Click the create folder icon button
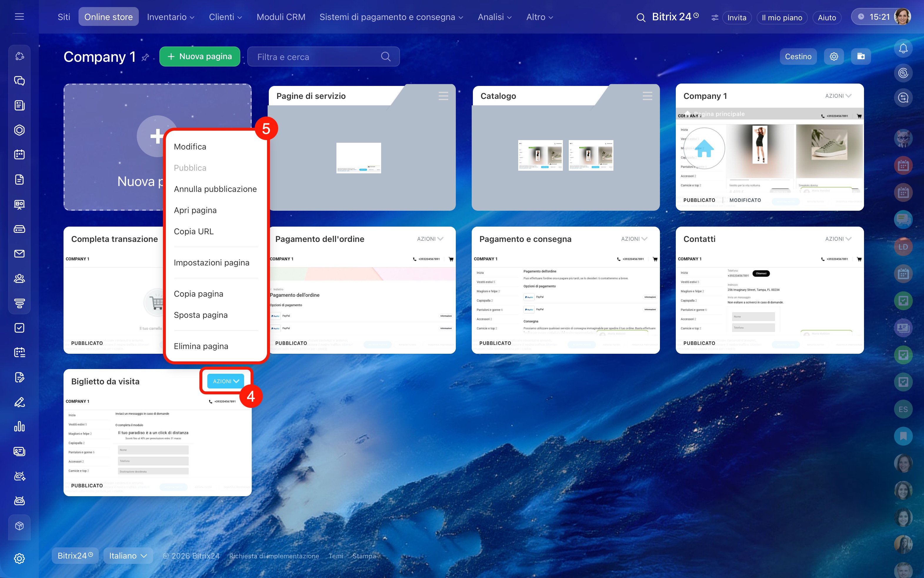The image size is (924, 578). (860, 57)
